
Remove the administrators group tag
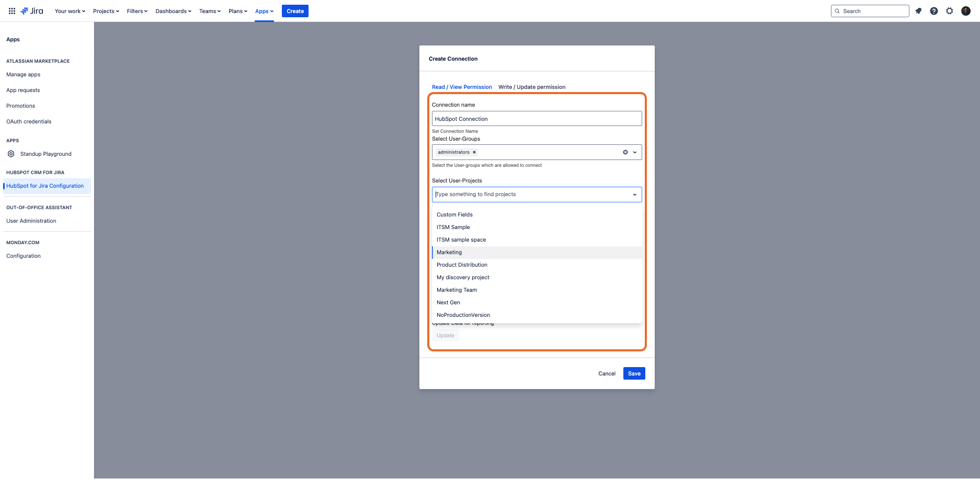pyautogui.click(x=474, y=152)
